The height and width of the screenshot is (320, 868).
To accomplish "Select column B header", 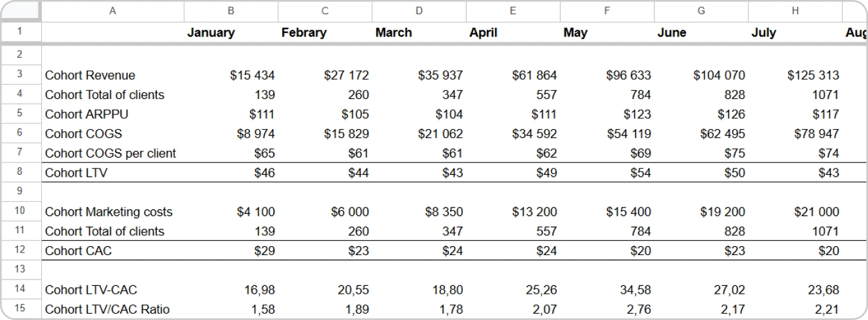I will click(231, 10).
